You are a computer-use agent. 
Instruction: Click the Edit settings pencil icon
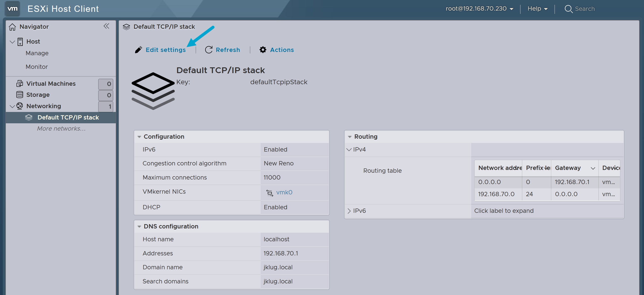click(139, 50)
